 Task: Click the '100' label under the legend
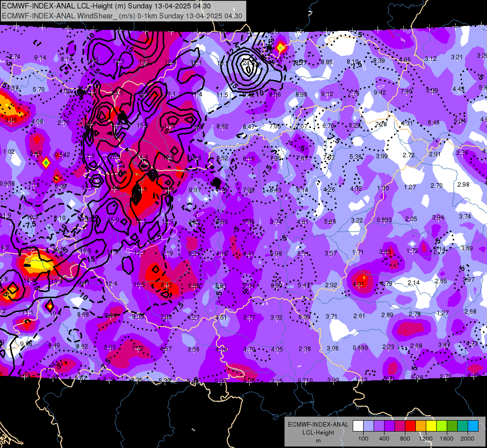click(x=363, y=439)
